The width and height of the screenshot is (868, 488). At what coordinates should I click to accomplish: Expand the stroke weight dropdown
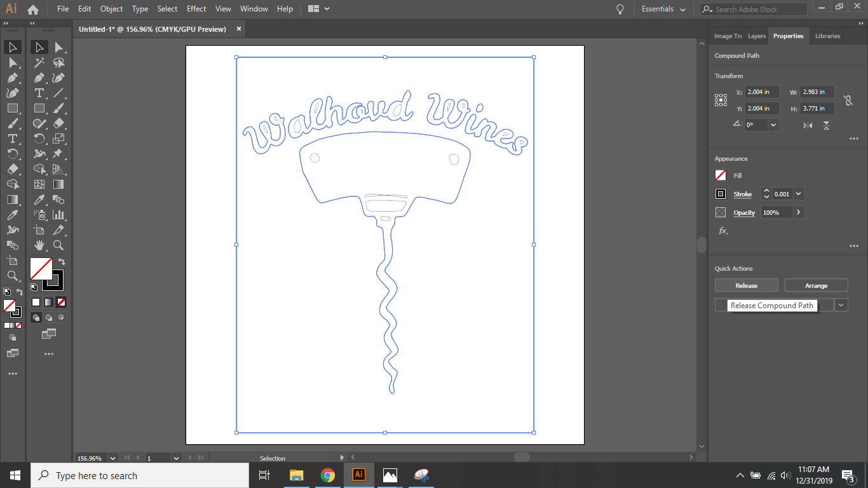798,193
